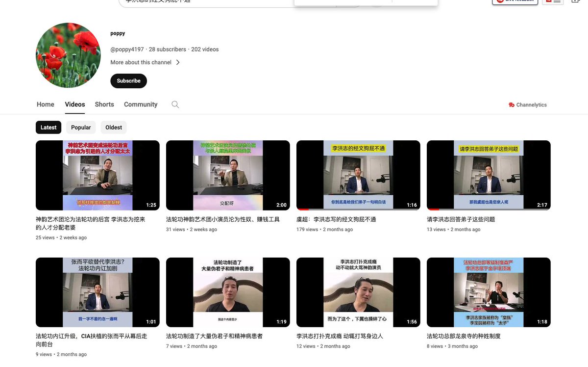Click the 1:18 duration badge
The width and height of the screenshot is (588, 367).
click(542, 322)
